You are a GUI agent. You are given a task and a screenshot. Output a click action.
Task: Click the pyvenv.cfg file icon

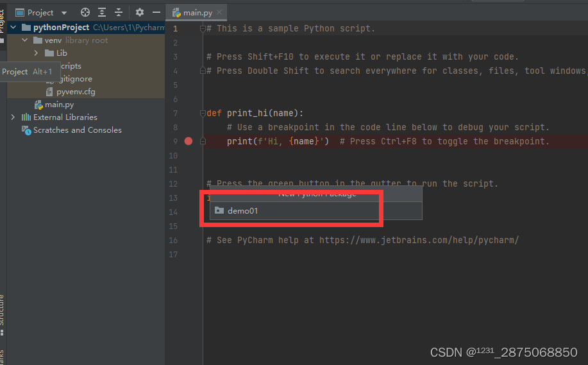pyautogui.click(x=49, y=92)
